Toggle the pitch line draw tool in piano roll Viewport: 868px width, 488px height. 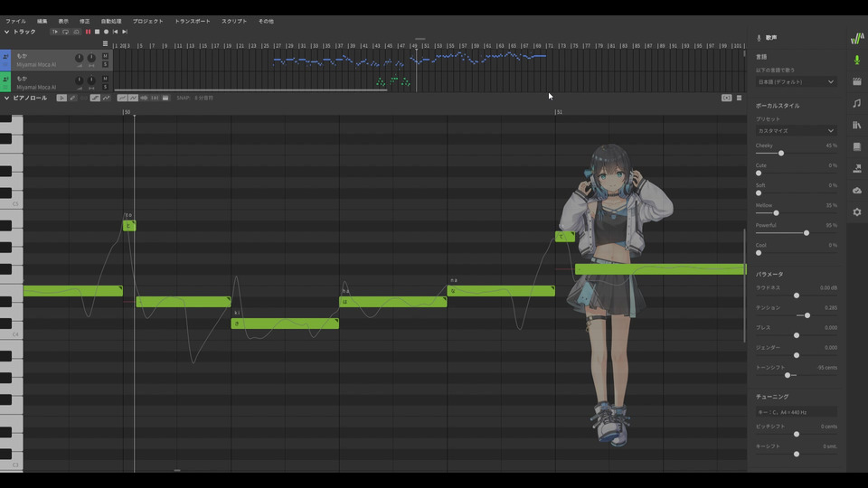click(95, 98)
